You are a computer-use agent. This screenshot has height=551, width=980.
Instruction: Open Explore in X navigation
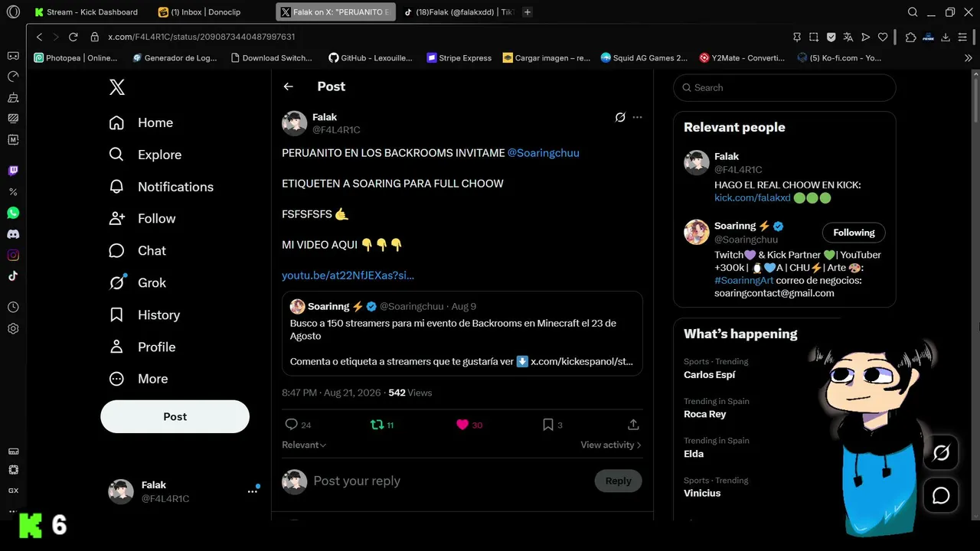coord(145,155)
